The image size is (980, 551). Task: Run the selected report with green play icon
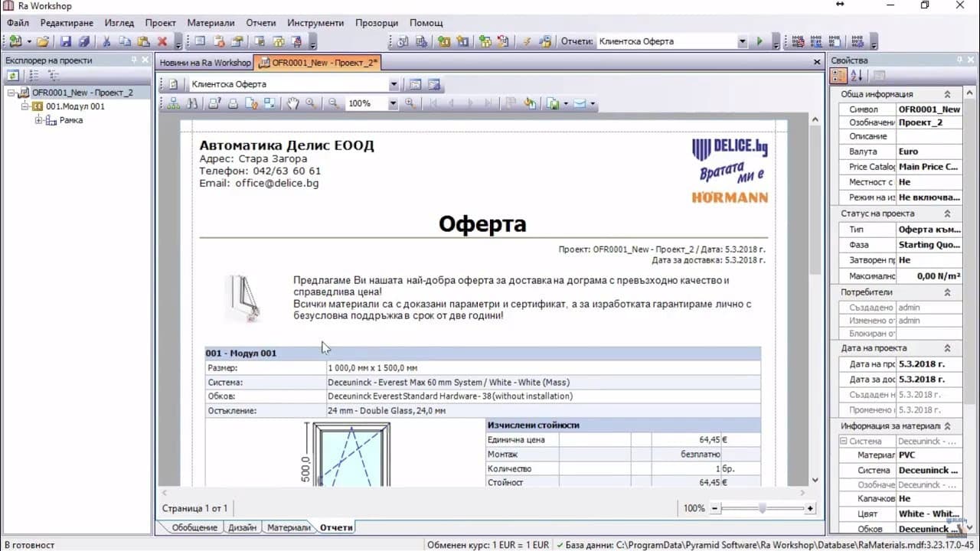point(759,41)
